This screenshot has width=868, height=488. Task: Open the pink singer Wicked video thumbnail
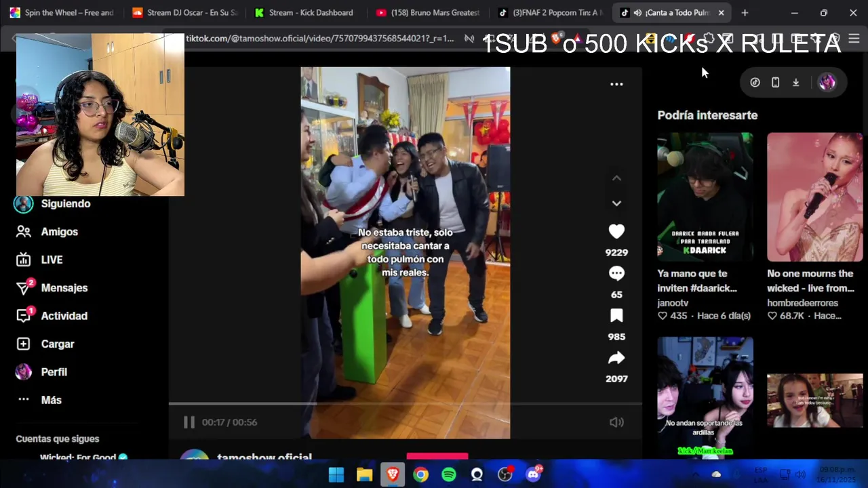click(x=815, y=197)
